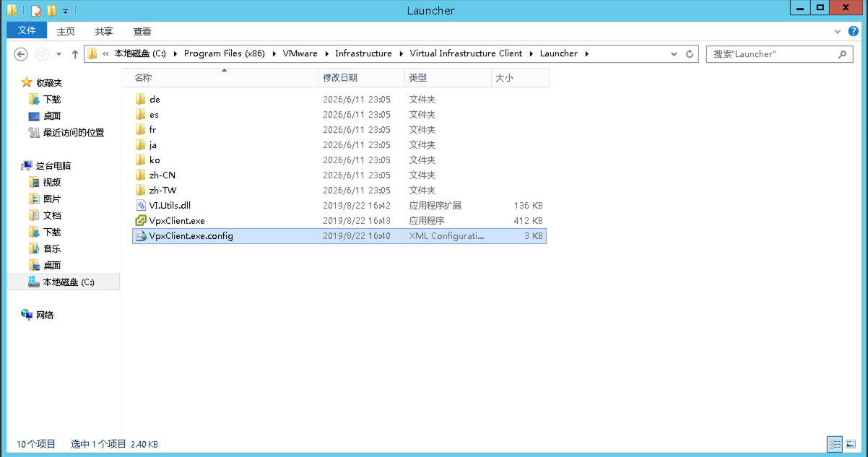
Task: Sort by the 修改日期 column header
Action: (x=361, y=77)
